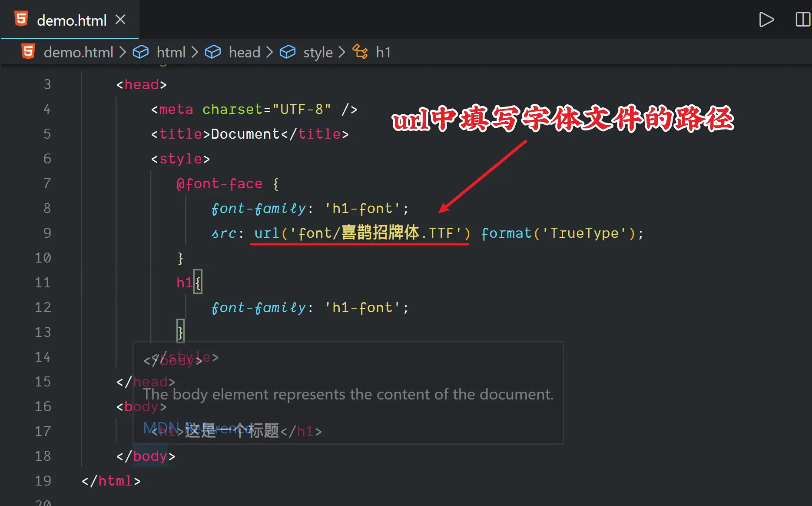Image resolution: width=812 pixels, height=506 pixels.
Task: Click the <style> opening tag
Action: point(180,159)
